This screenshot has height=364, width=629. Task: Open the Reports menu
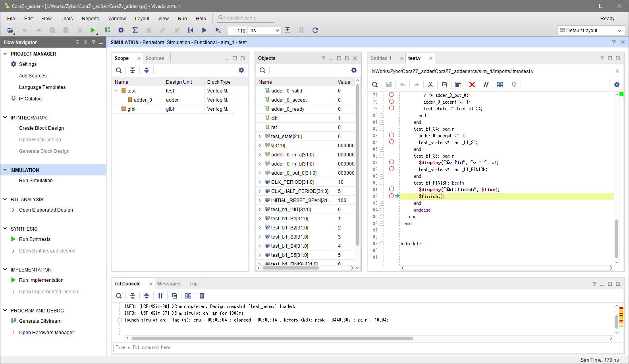[90, 19]
